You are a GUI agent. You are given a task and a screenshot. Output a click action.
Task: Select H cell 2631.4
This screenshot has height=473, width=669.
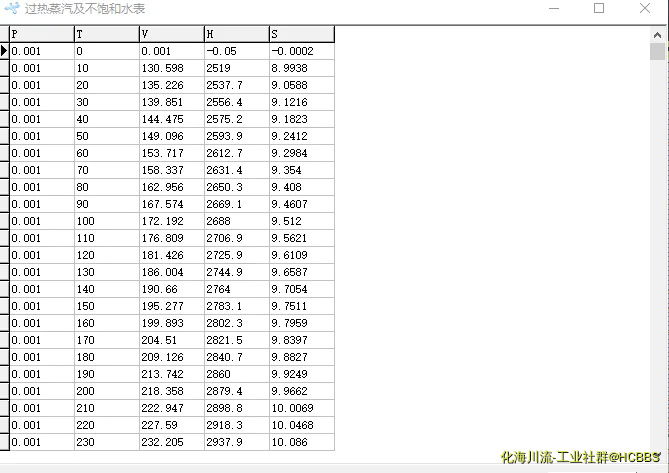[x=237, y=170]
